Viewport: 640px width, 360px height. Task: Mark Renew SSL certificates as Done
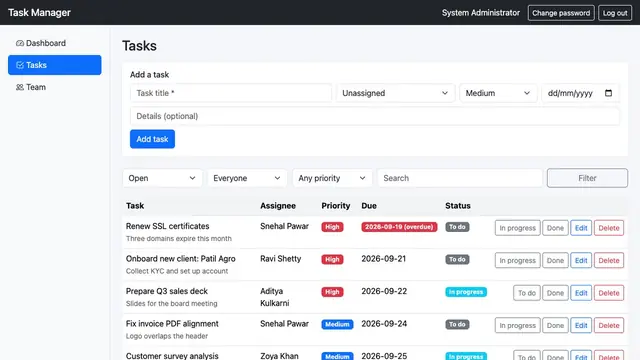click(555, 228)
